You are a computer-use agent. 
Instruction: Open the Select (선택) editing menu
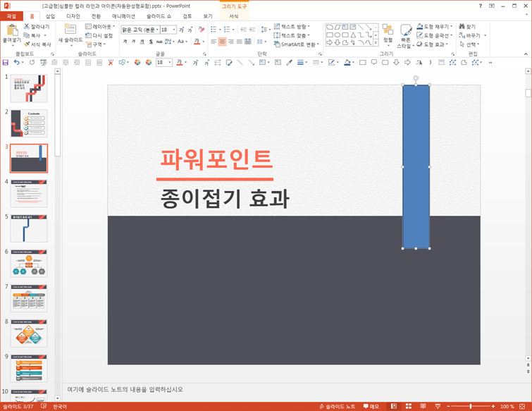[x=470, y=44]
